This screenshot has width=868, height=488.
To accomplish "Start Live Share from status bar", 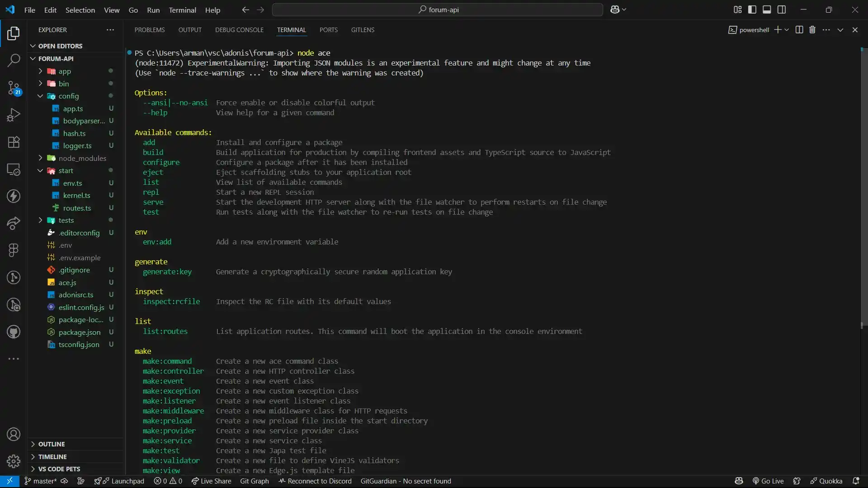I will (x=211, y=481).
